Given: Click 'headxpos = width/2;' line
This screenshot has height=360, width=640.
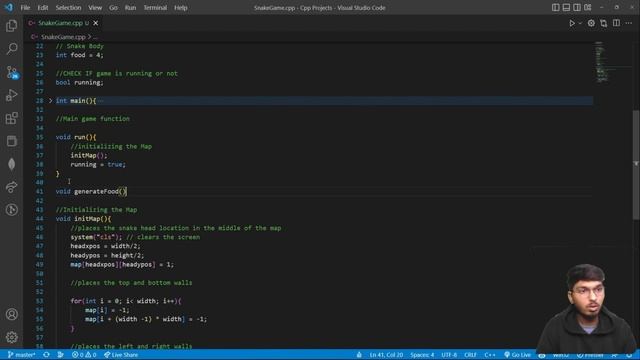Looking at the screenshot, I should [x=105, y=246].
